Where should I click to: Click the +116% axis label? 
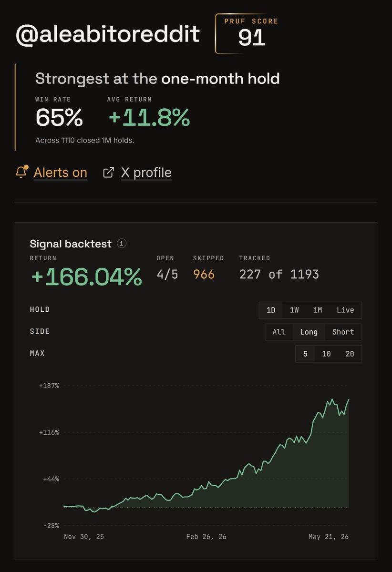[x=49, y=432]
